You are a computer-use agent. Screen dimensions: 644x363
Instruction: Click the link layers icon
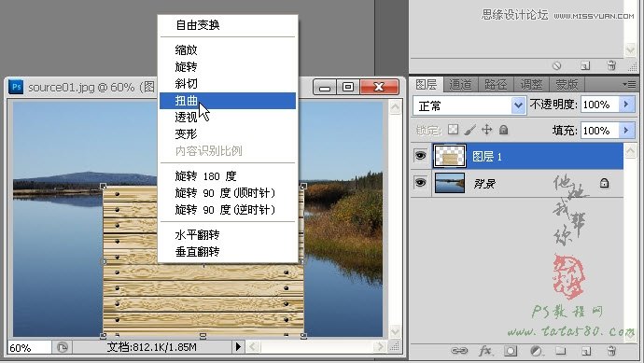(x=459, y=351)
